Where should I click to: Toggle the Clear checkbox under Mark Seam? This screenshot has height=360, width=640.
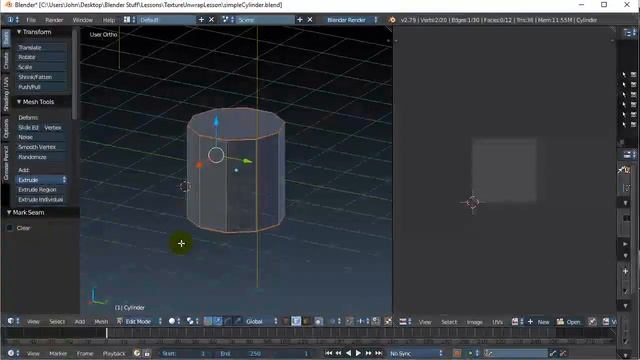click(10, 228)
